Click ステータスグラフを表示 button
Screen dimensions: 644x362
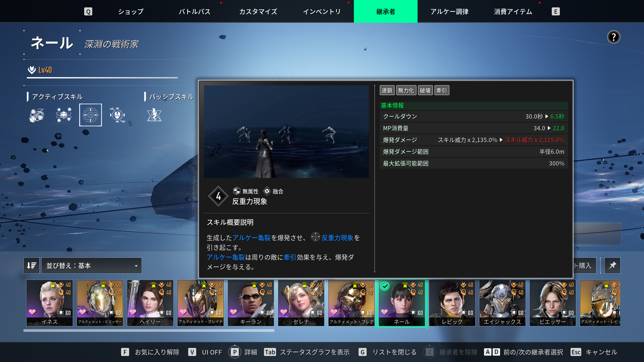[x=307, y=352]
